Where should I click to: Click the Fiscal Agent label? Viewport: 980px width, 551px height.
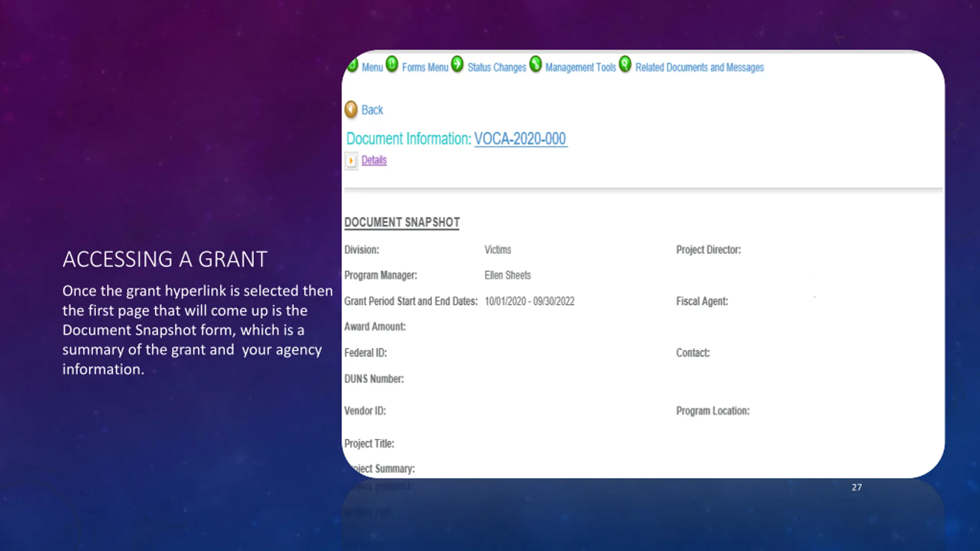702,302
